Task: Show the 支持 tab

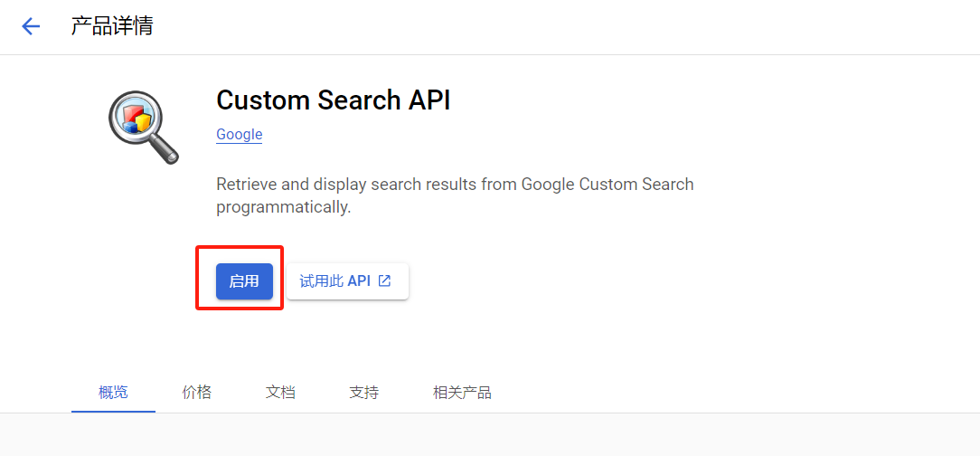Action: (363, 393)
